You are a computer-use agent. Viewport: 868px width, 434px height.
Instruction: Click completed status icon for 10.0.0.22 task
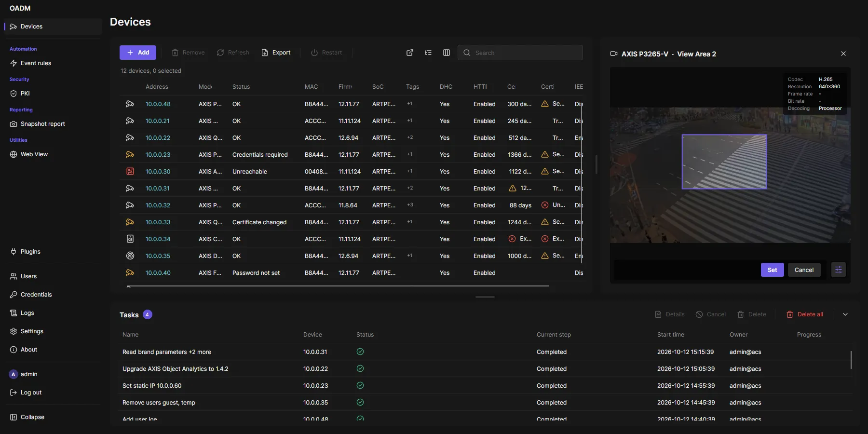tap(360, 368)
